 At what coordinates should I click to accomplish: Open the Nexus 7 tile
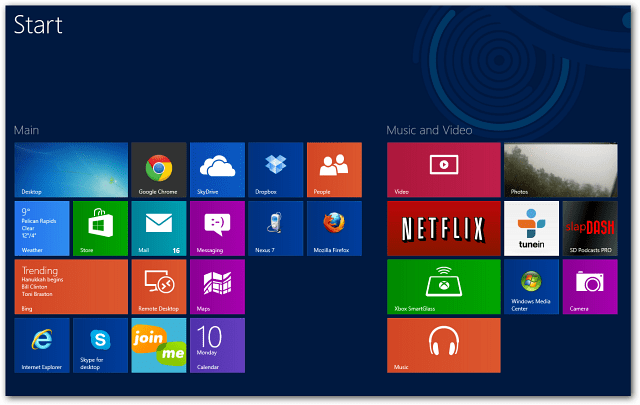276,228
